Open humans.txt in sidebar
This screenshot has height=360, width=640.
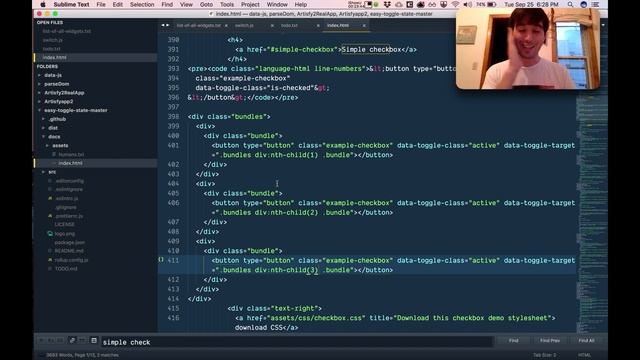click(x=71, y=154)
